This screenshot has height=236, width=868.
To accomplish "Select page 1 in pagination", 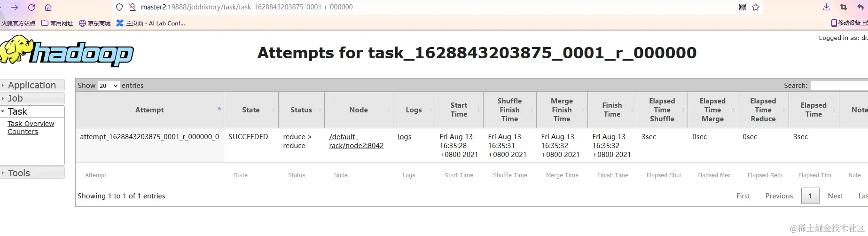I will [x=810, y=196].
